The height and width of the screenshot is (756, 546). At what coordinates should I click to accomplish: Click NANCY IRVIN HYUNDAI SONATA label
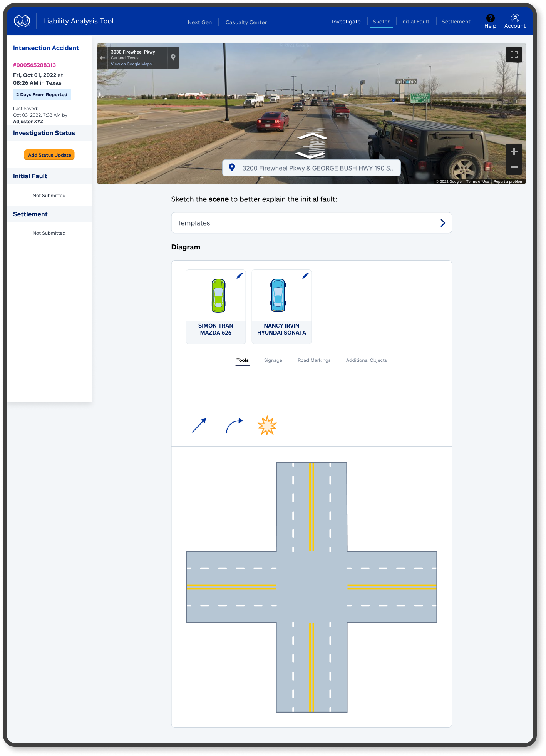281,329
